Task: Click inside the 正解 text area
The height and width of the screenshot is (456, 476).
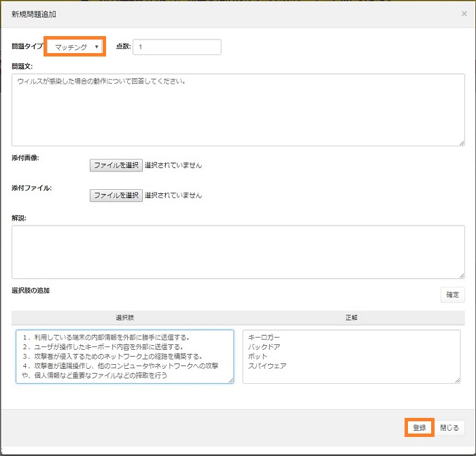Action: pyautogui.click(x=351, y=357)
